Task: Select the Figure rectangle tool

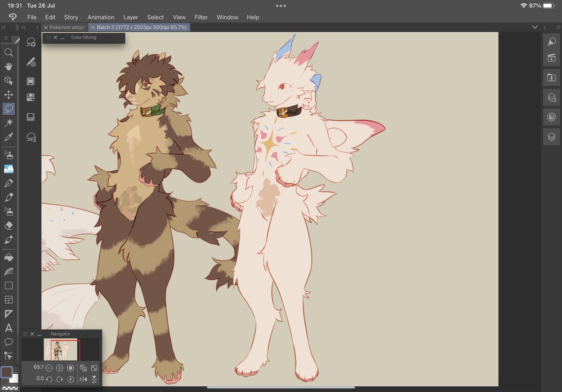Action: (8, 285)
